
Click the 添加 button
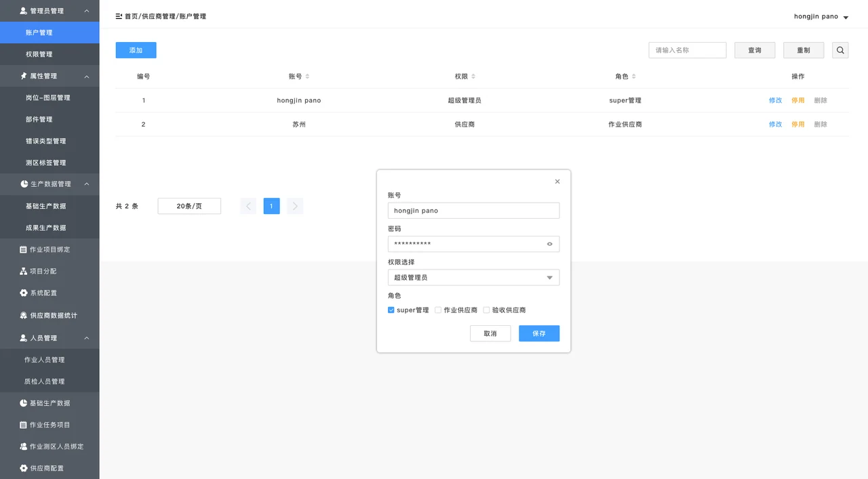[136, 50]
